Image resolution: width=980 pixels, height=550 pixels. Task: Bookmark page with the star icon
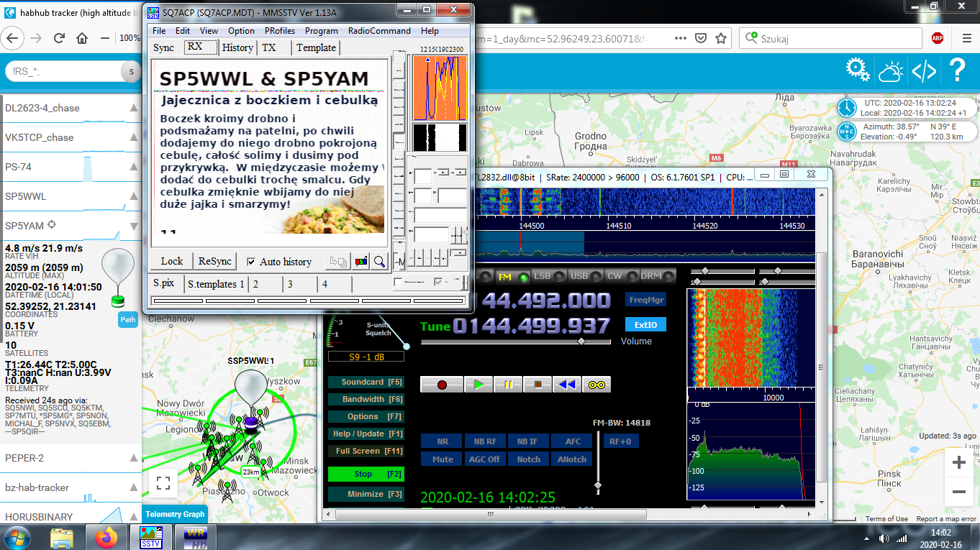click(x=720, y=39)
